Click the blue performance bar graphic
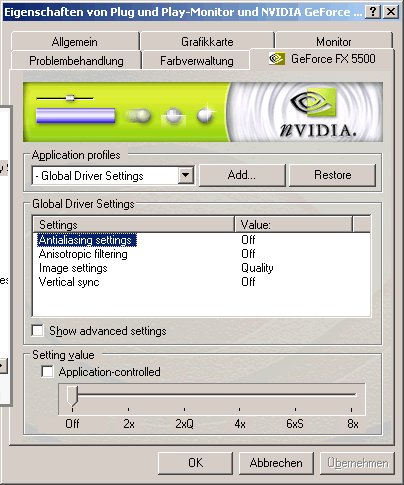Viewport: 404px width, 485px height. pos(75,116)
